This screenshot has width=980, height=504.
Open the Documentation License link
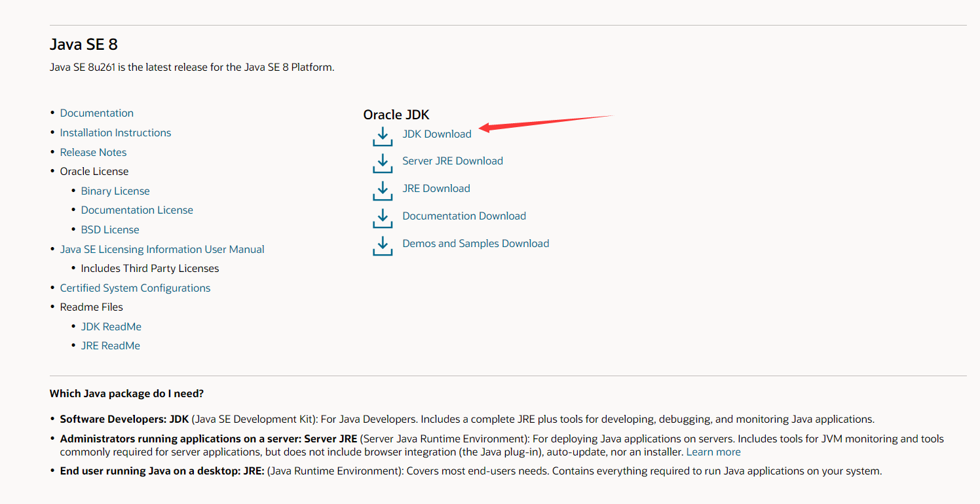click(x=137, y=210)
